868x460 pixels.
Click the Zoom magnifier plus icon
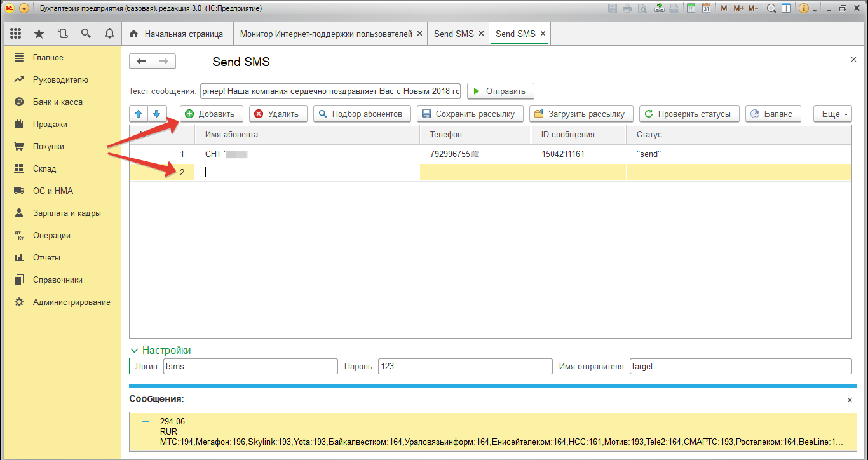pyautogui.click(x=771, y=8)
